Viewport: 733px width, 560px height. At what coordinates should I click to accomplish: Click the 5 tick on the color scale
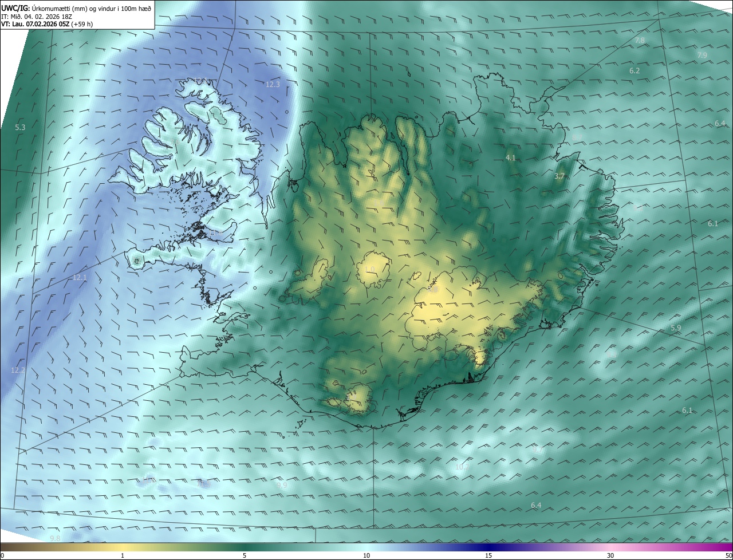(245, 555)
